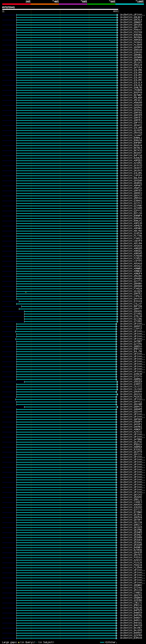Viewport: 146px width, 644px height.
Task: Open hit UniRef100_Q9C5L4
Action: (x=131, y=20)
